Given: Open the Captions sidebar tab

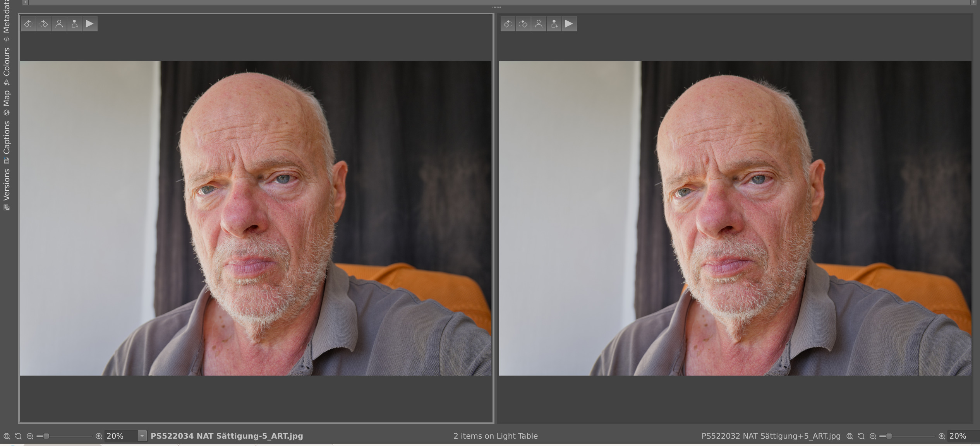Looking at the screenshot, I should (6, 142).
